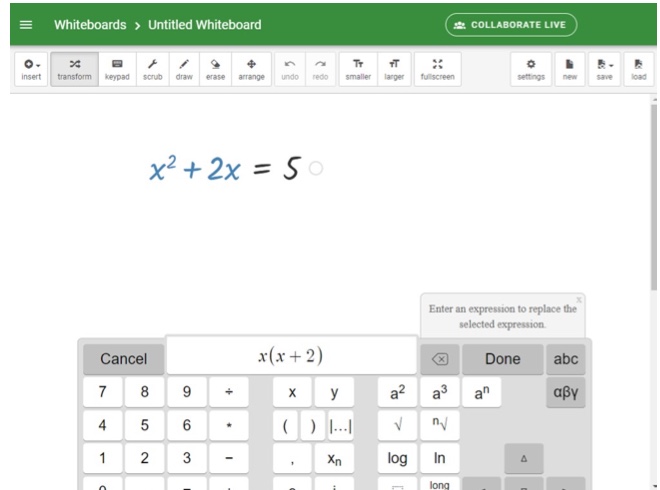Click the redo button
This screenshot has width=660, height=490.
click(320, 69)
